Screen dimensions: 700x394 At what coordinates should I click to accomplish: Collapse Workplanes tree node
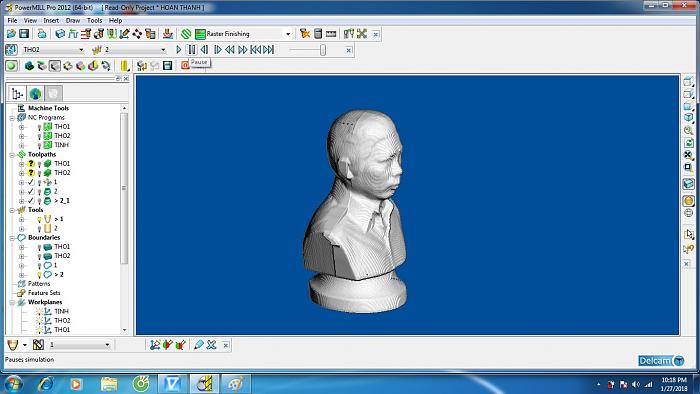coord(12,303)
